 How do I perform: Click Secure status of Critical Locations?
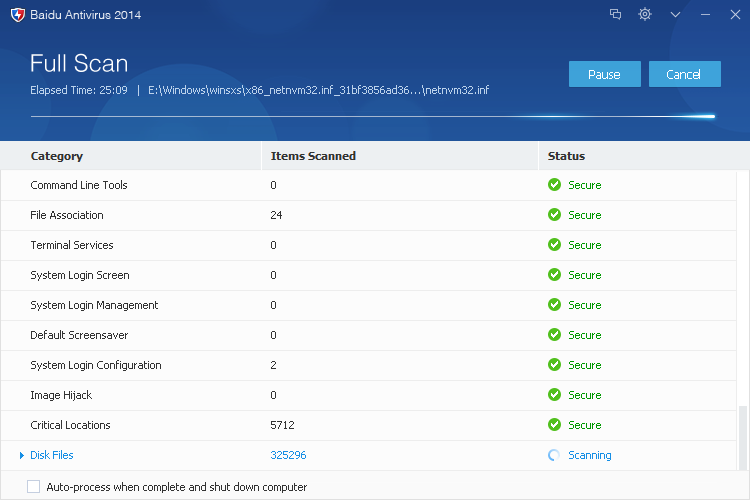tap(585, 425)
